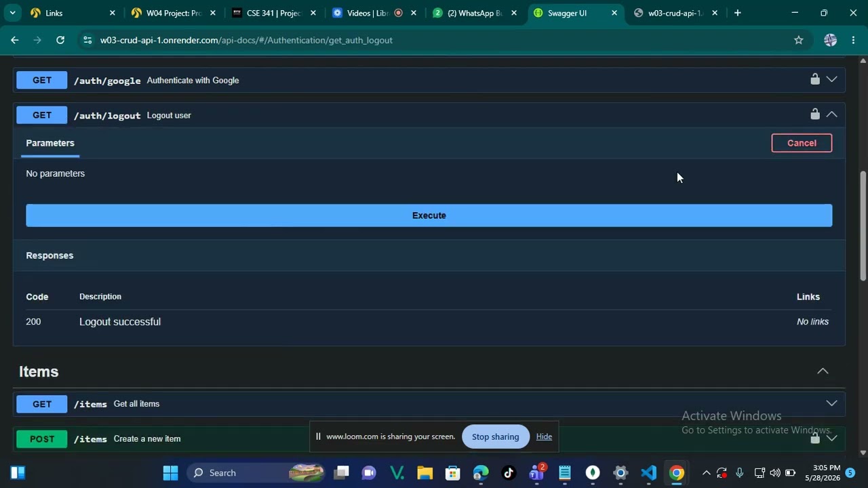Image resolution: width=868 pixels, height=488 pixels.
Task: Click the page vertical scrollbar thumb
Action: pos(863,225)
